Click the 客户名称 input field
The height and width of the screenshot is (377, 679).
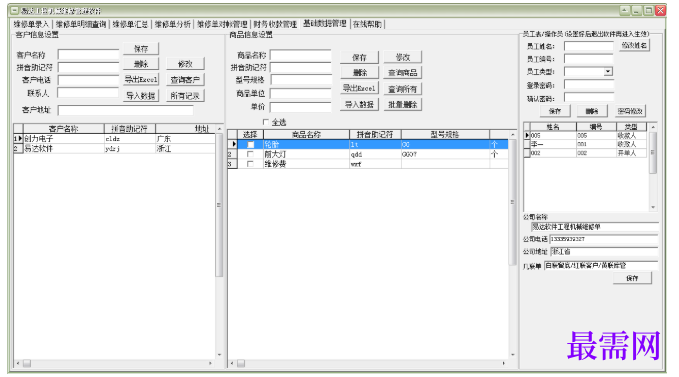(88, 55)
